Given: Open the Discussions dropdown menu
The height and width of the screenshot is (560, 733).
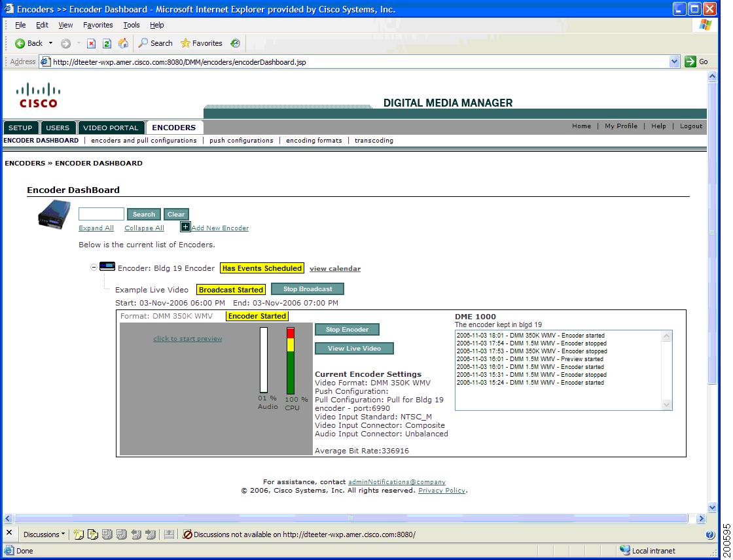Looking at the screenshot, I should pyautogui.click(x=43, y=534).
